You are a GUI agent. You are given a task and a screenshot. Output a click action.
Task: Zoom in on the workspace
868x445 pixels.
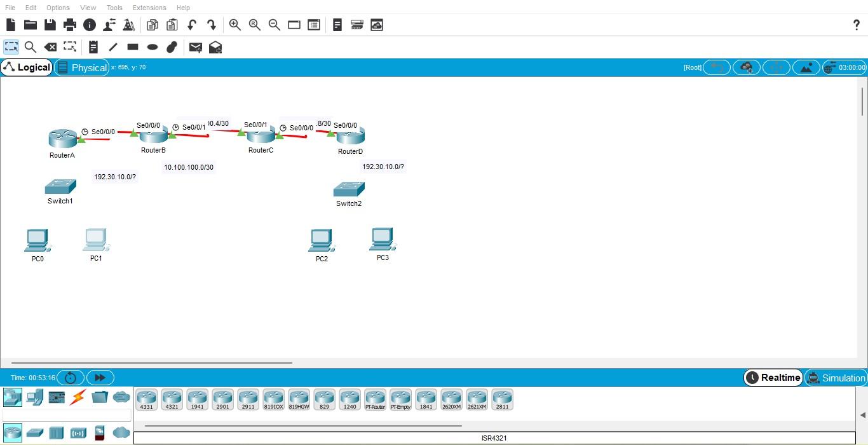pos(235,25)
